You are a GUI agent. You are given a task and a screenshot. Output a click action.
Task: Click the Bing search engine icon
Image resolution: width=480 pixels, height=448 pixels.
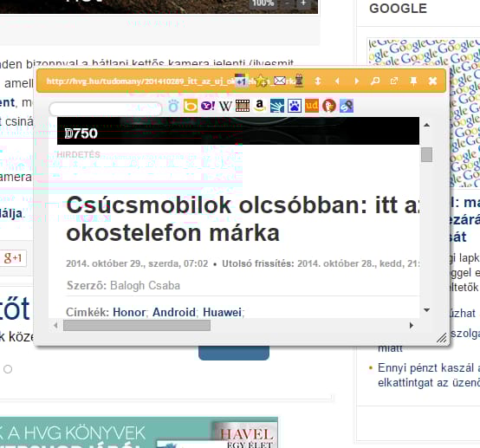tap(190, 106)
